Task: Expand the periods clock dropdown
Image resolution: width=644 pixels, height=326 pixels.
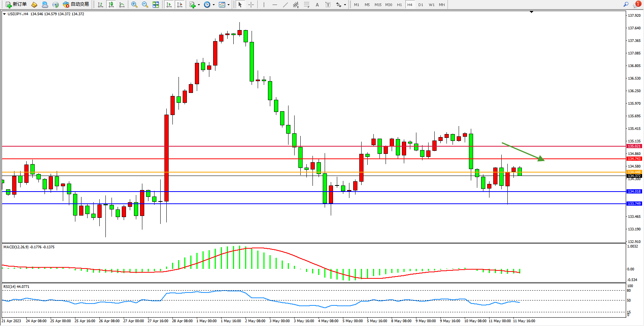Action: coord(214,5)
